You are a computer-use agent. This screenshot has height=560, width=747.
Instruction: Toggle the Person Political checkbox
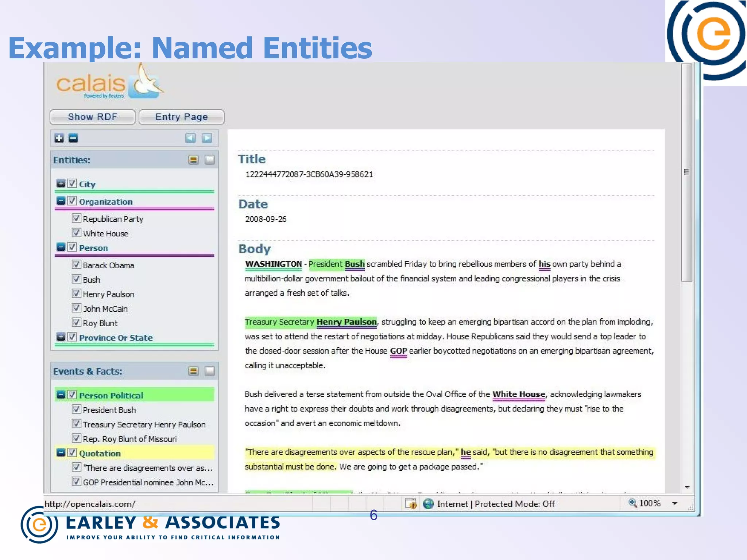click(x=72, y=394)
